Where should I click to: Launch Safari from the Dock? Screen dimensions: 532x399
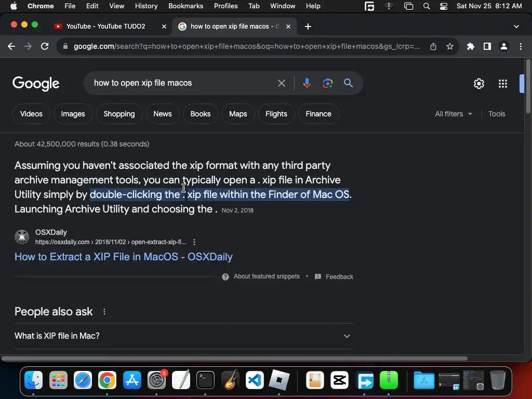(83, 380)
